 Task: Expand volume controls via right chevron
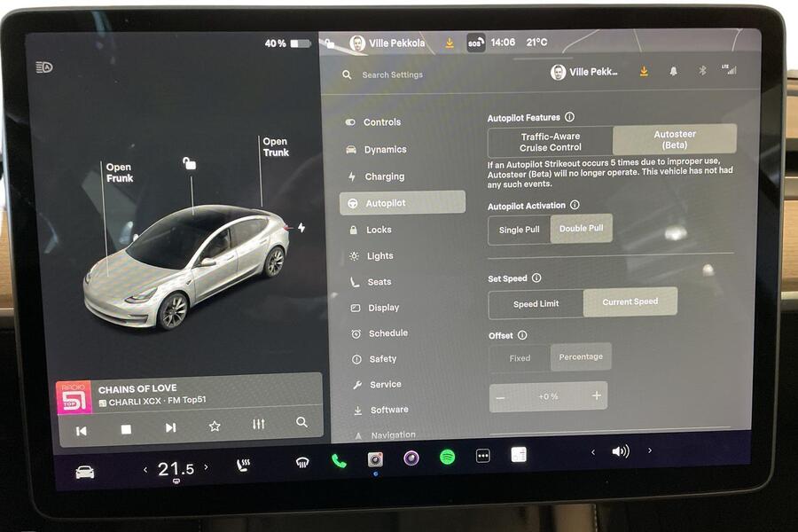(650, 450)
